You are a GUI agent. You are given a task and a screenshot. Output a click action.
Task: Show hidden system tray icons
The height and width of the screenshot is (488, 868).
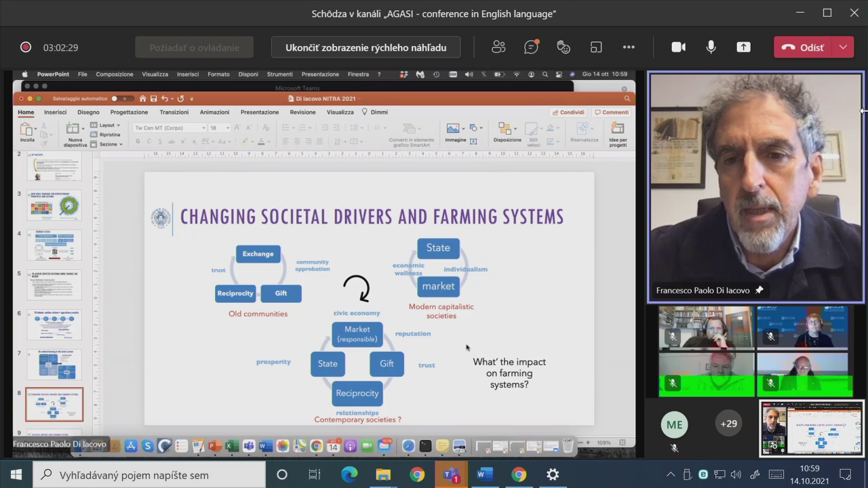(x=671, y=474)
